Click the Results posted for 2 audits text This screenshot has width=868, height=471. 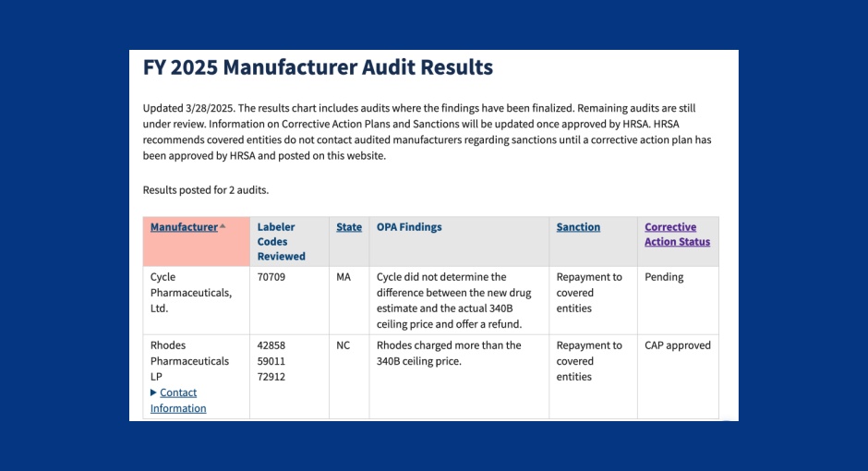(206, 190)
